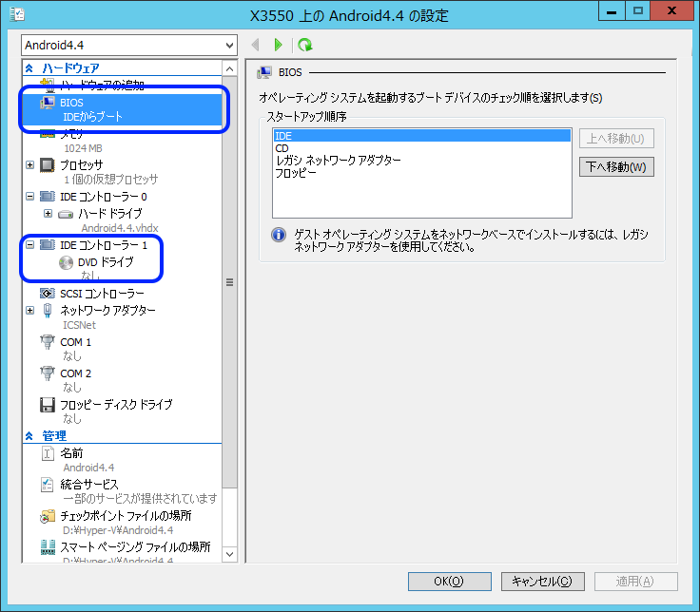The image size is (700, 612).
Task: Click the OK(O) button
Action: click(x=449, y=582)
